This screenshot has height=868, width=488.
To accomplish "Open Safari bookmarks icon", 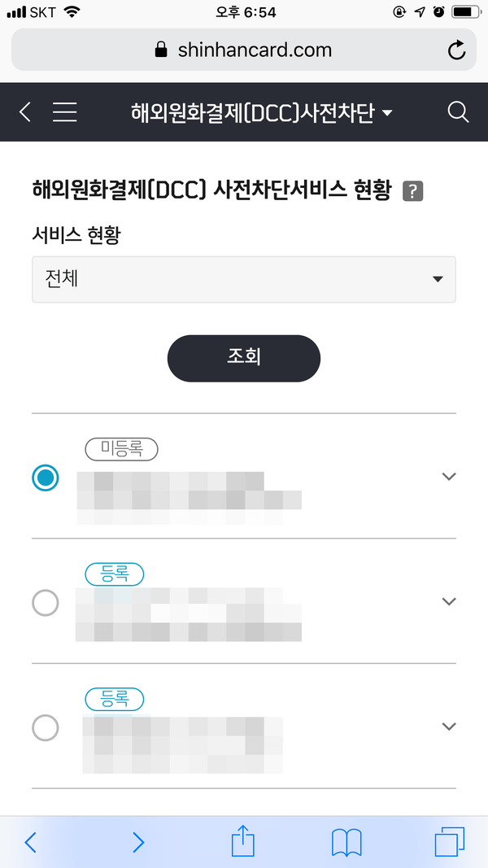I will coord(346,842).
